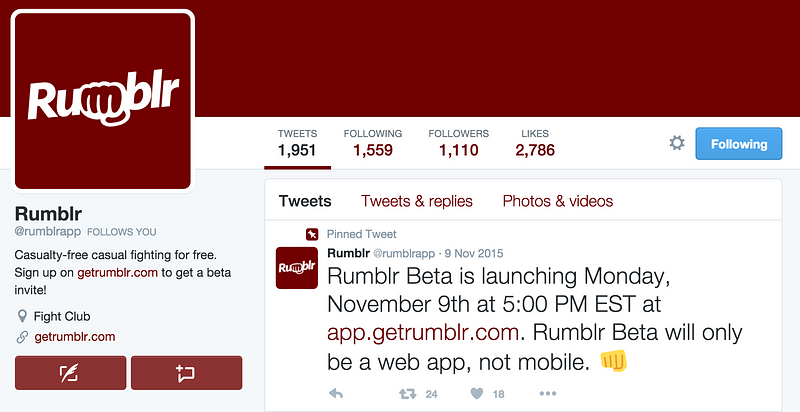
Task: Open the gear settings menu near Following
Action: 677,143
